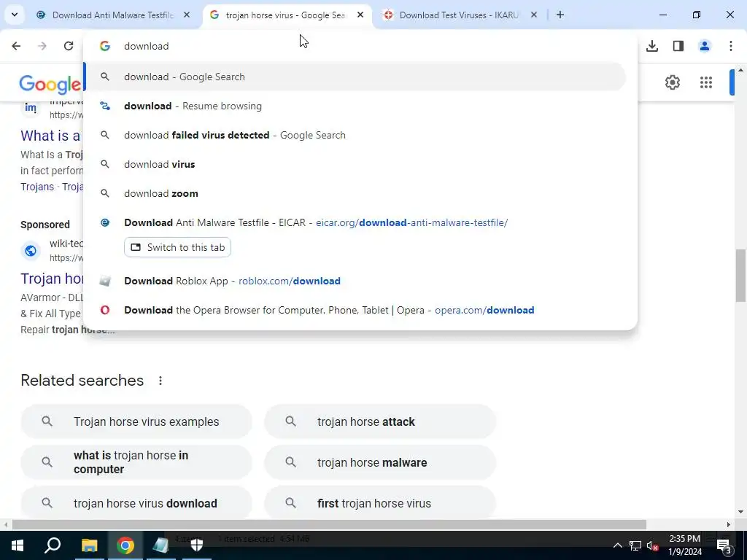Click the horizontal scrollbar thumb

pyautogui.click(x=329, y=524)
